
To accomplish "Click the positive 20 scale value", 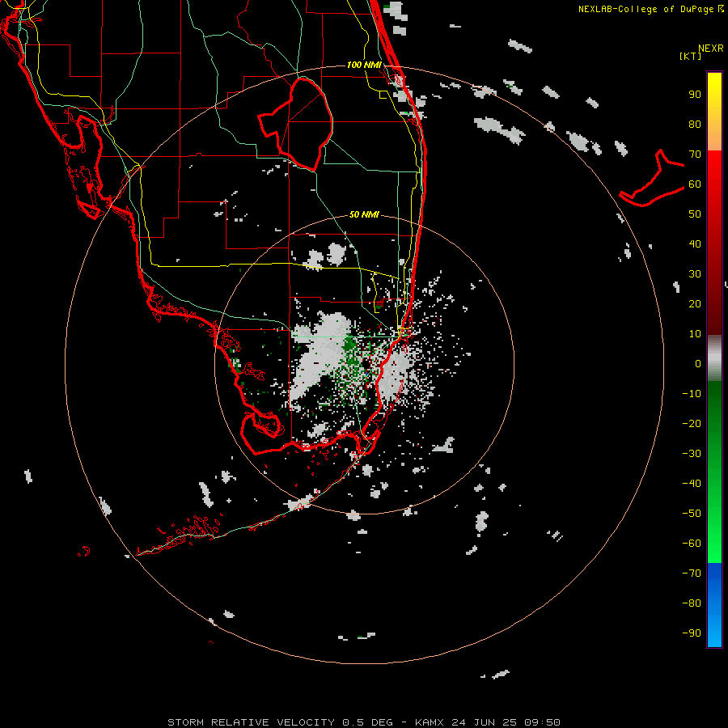I will tap(695, 304).
